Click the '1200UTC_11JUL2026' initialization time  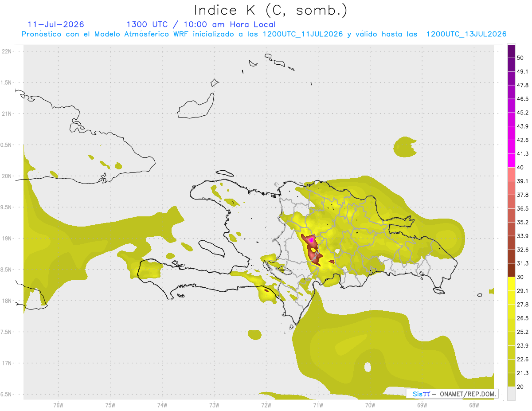[303, 34]
